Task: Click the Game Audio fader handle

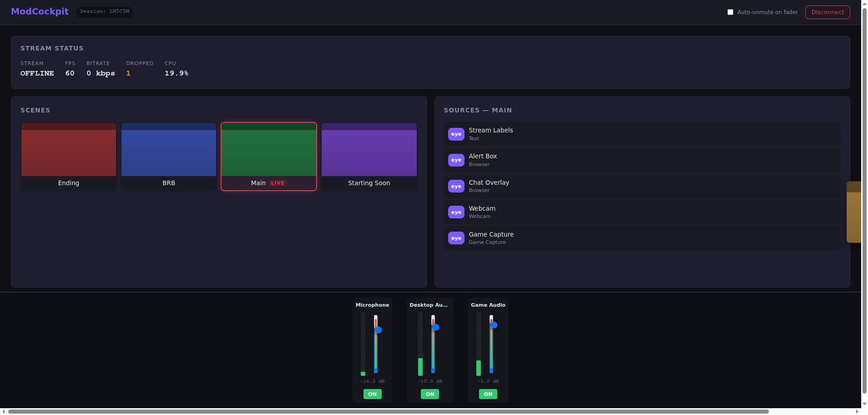Action: [494, 325]
